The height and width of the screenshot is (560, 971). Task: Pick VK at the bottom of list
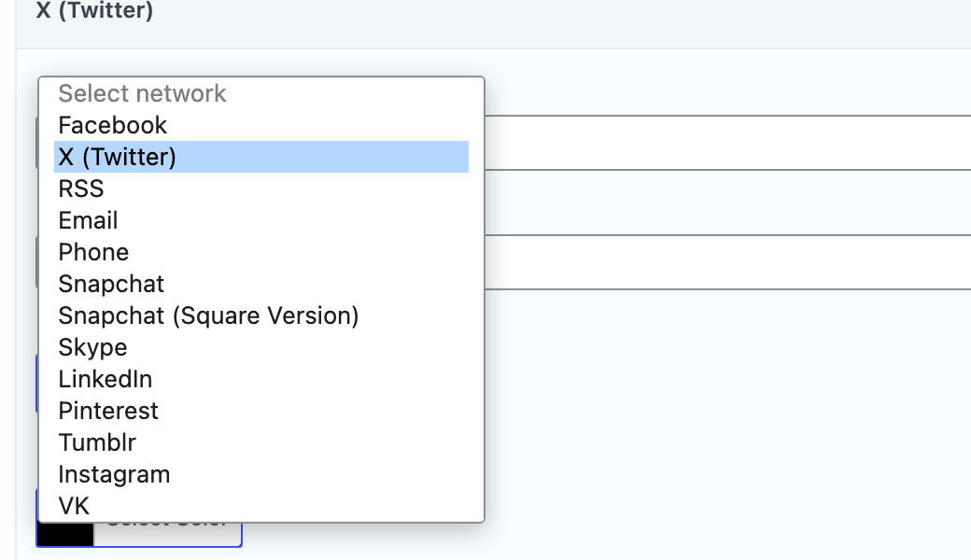pyautogui.click(x=260, y=506)
